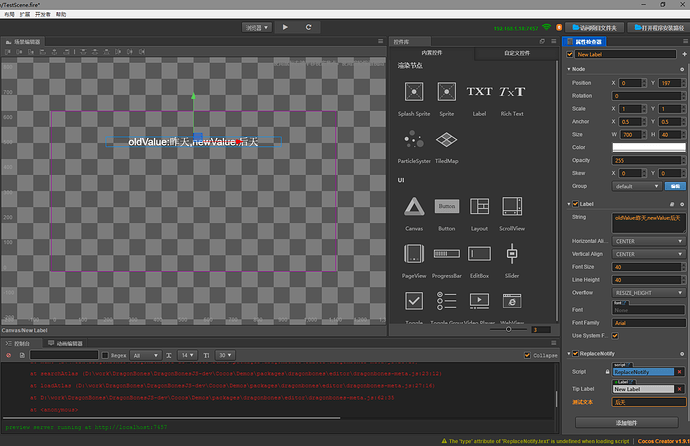
Task: Click the Node component settings gear
Action: tap(682, 69)
